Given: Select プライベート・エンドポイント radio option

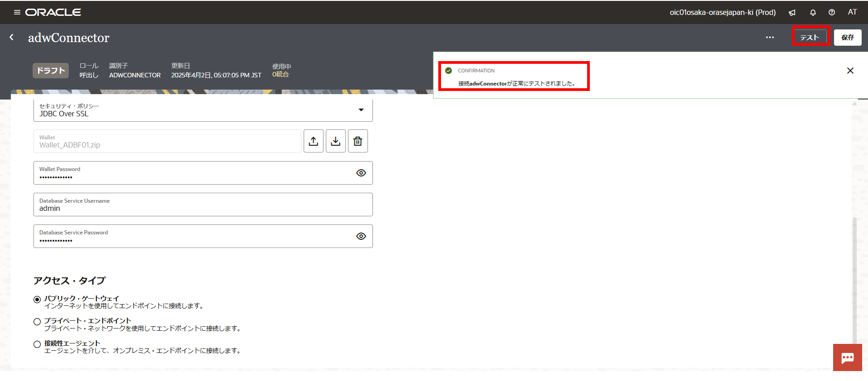Looking at the screenshot, I should 37,322.
